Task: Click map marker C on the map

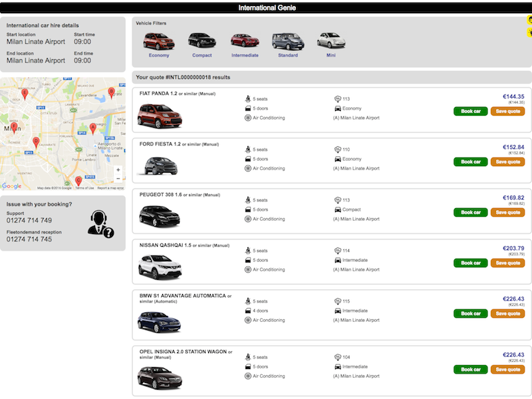Action: click(78, 180)
